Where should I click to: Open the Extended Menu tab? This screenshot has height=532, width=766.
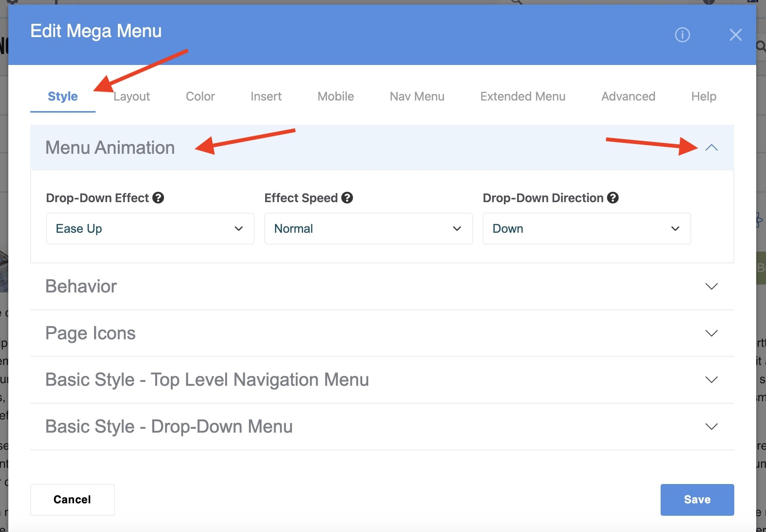523,96
